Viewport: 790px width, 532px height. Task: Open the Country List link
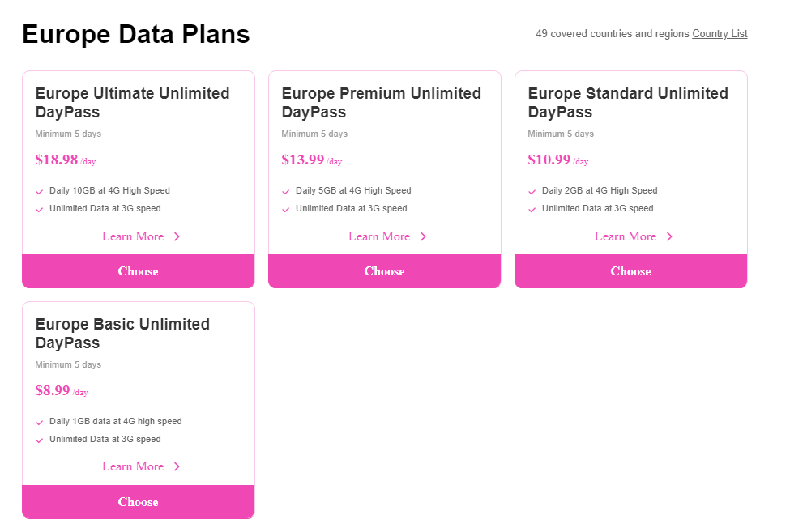[x=720, y=34]
